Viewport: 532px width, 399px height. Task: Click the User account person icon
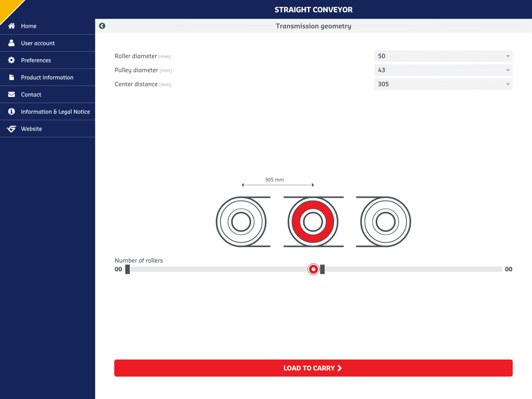click(x=12, y=43)
